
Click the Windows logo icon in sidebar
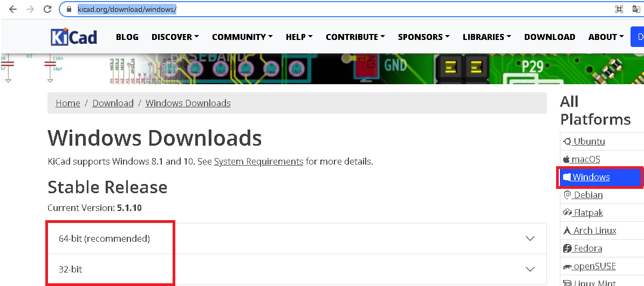(x=567, y=177)
